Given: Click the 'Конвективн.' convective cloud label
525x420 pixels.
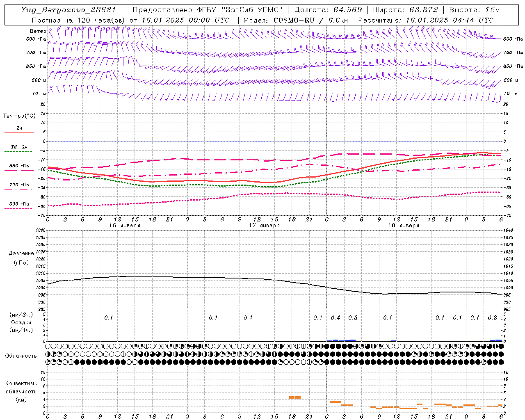Looking at the screenshot, I should [21, 383].
